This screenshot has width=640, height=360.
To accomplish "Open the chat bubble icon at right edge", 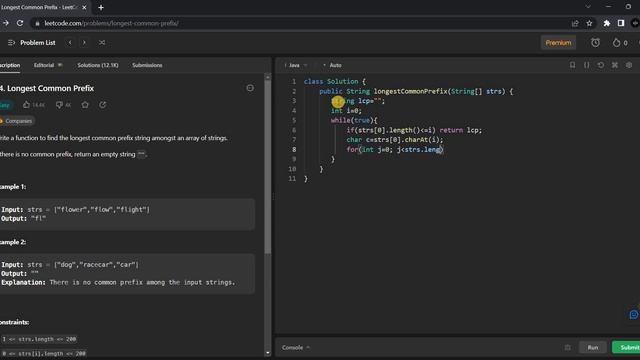I will pyautogui.click(x=633, y=315).
